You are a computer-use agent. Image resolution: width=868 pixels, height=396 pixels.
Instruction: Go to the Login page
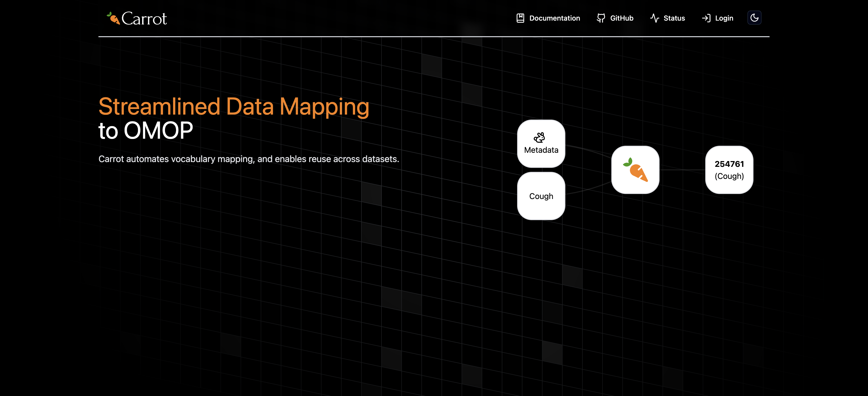point(724,18)
